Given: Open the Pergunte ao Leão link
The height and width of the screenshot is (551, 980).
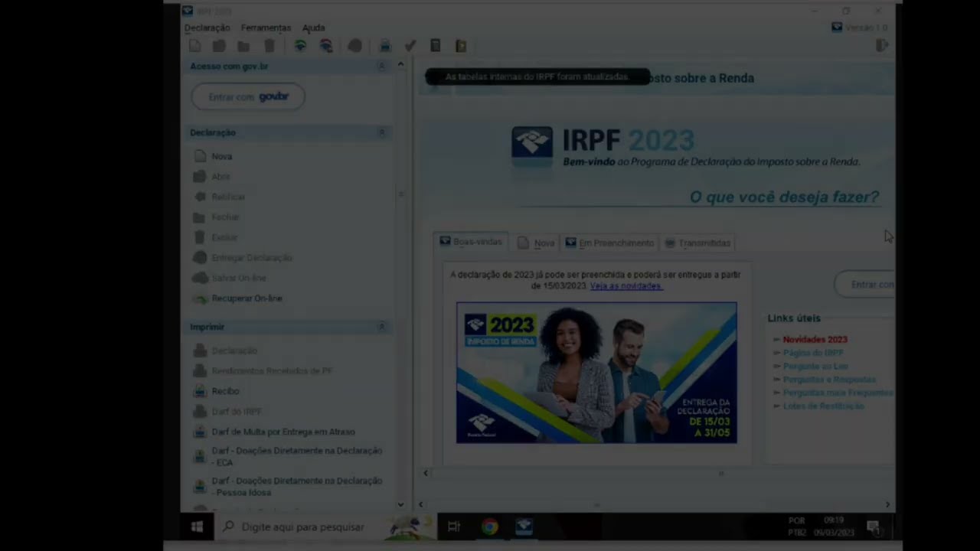Looking at the screenshot, I should click(815, 366).
